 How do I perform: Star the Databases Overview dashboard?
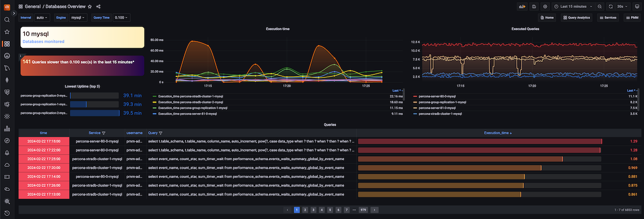(x=90, y=7)
